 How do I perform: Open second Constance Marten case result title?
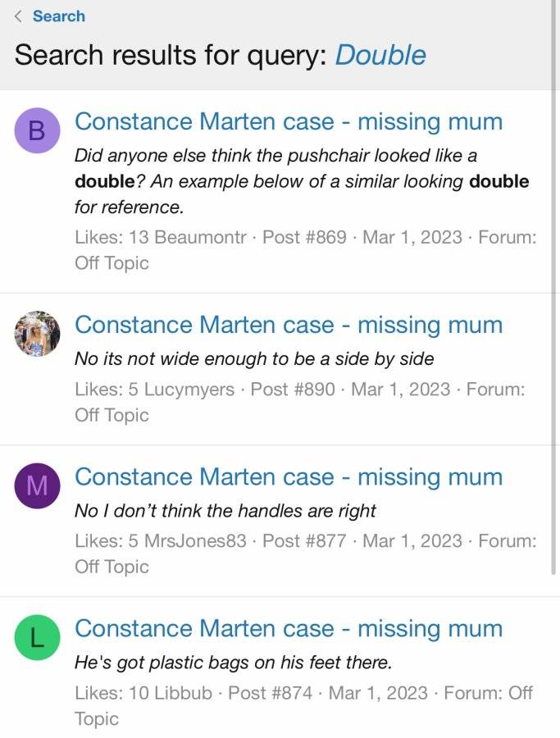click(289, 325)
